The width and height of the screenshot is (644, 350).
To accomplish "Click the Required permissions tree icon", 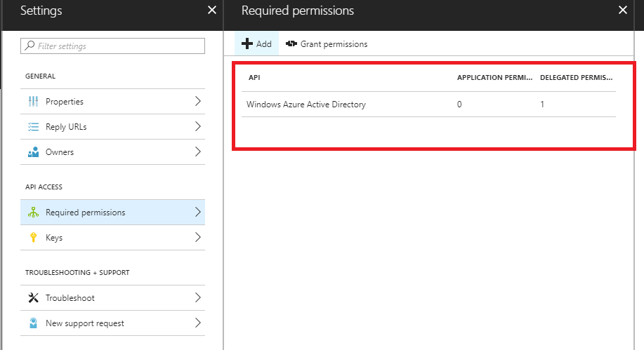I will click(x=33, y=213).
